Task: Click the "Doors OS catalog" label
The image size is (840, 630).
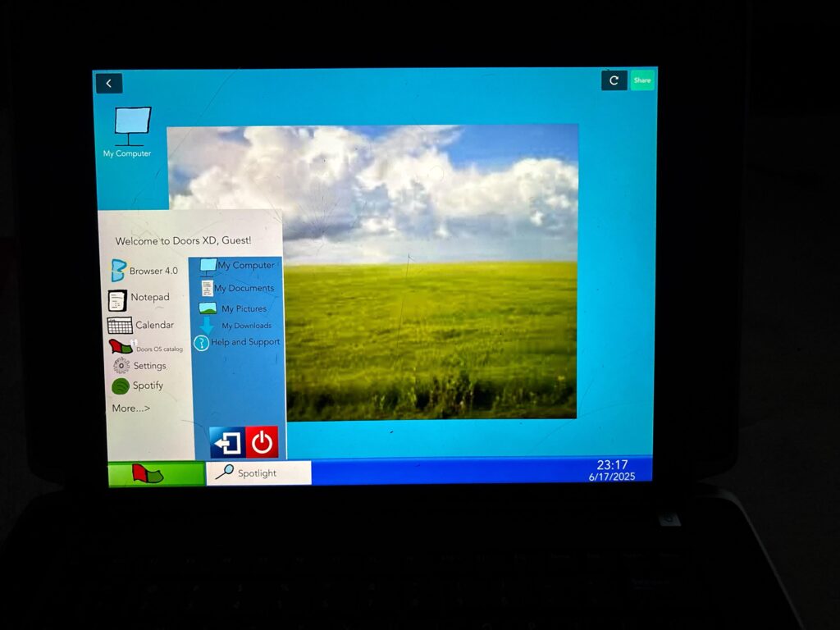Action: (160, 349)
